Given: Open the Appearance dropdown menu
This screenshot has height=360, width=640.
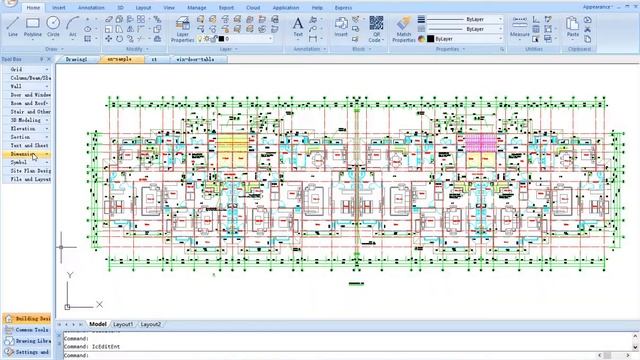Looking at the screenshot, I should 597,7.
